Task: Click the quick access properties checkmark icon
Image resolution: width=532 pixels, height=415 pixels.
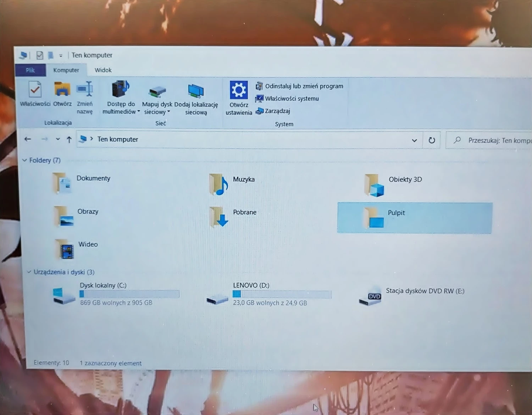Action: pyautogui.click(x=40, y=55)
